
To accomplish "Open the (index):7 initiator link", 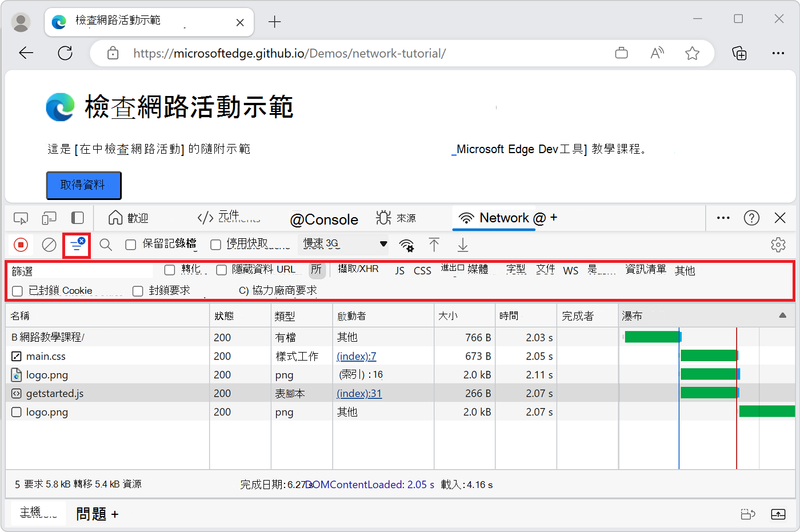I will 357,356.
